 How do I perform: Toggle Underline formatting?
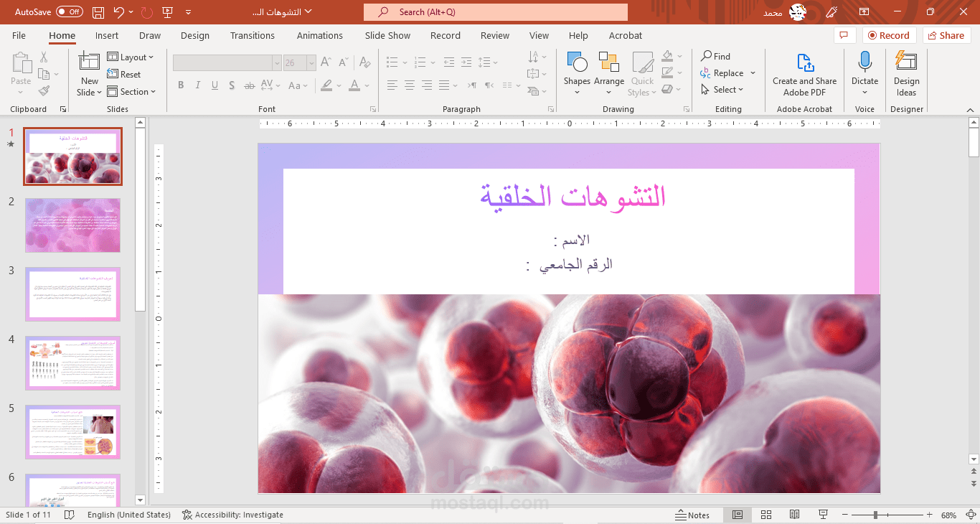[215, 85]
